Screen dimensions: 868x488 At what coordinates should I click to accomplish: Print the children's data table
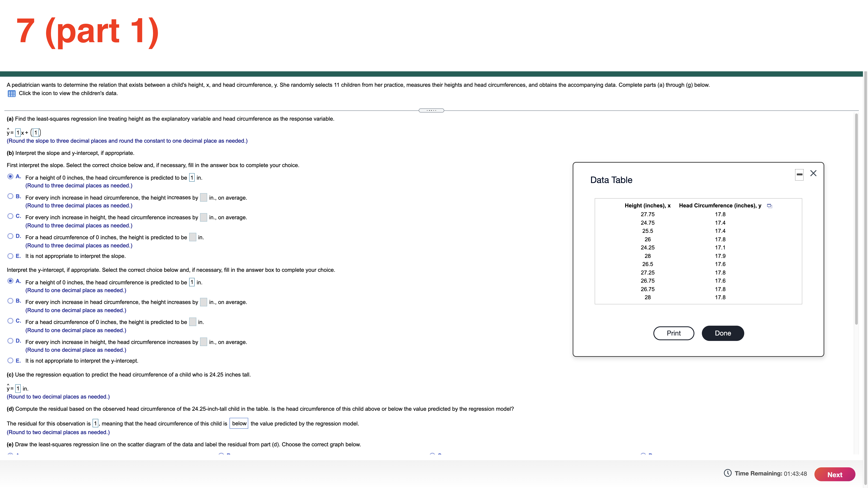(x=673, y=333)
